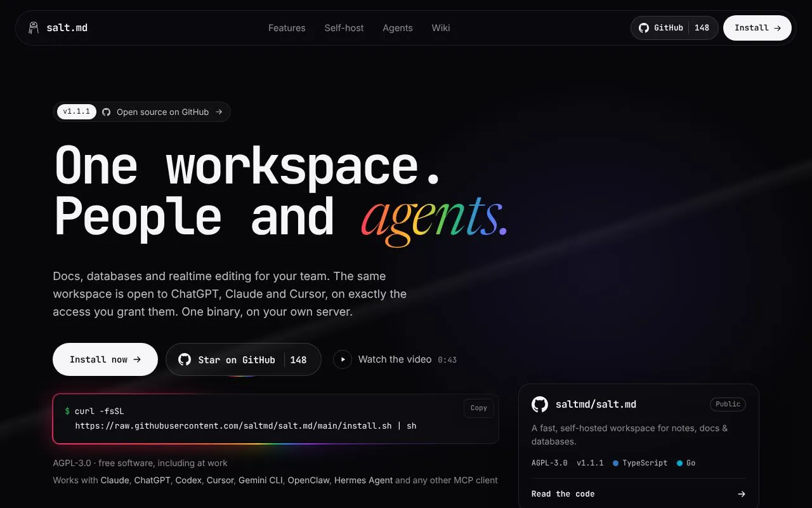Click the Public badge on the repo card
812x508 pixels.
click(728, 404)
